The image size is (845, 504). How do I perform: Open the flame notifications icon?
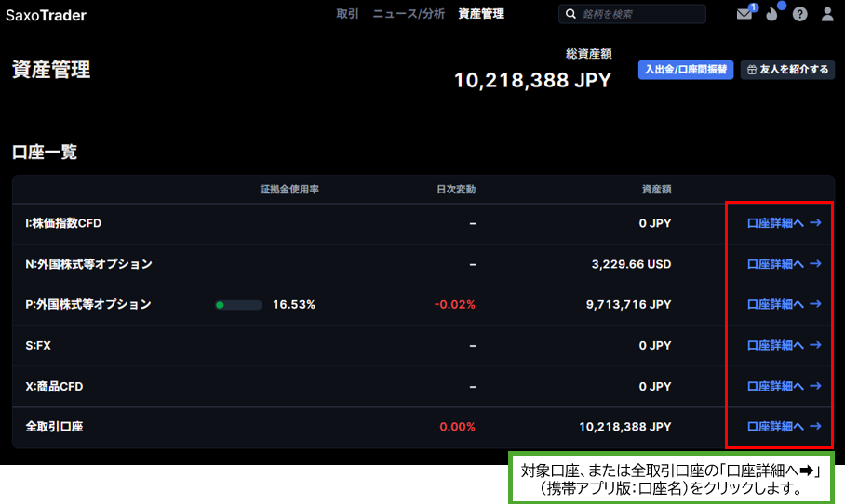[772, 13]
